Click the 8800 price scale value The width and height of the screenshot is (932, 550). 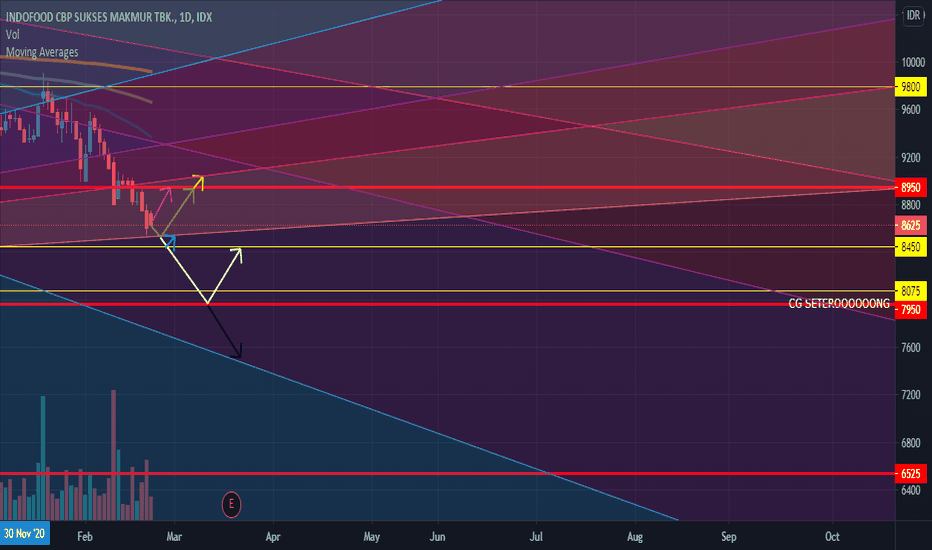pyautogui.click(x=911, y=205)
